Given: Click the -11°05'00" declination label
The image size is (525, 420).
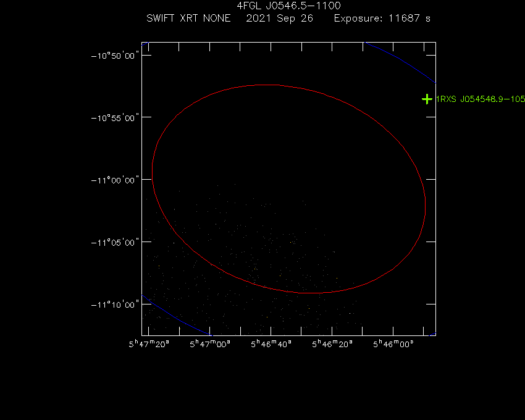Looking at the screenshot, I should point(115,242).
